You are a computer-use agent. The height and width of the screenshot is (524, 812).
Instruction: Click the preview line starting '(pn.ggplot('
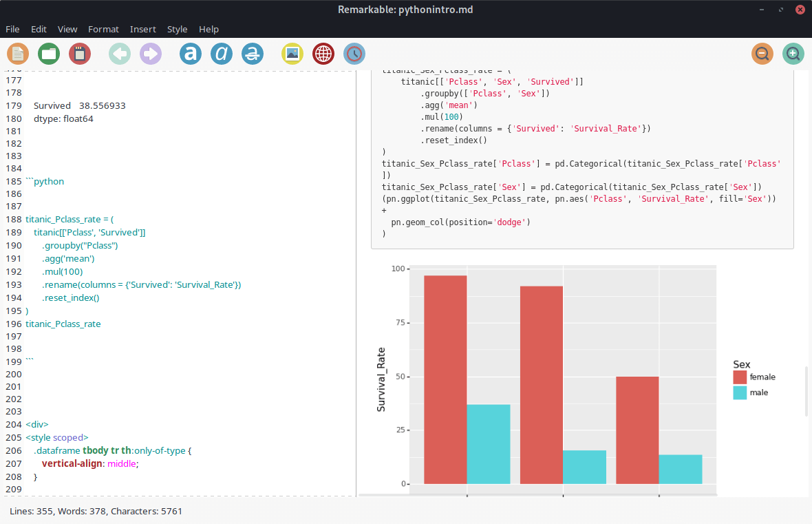[579, 199]
